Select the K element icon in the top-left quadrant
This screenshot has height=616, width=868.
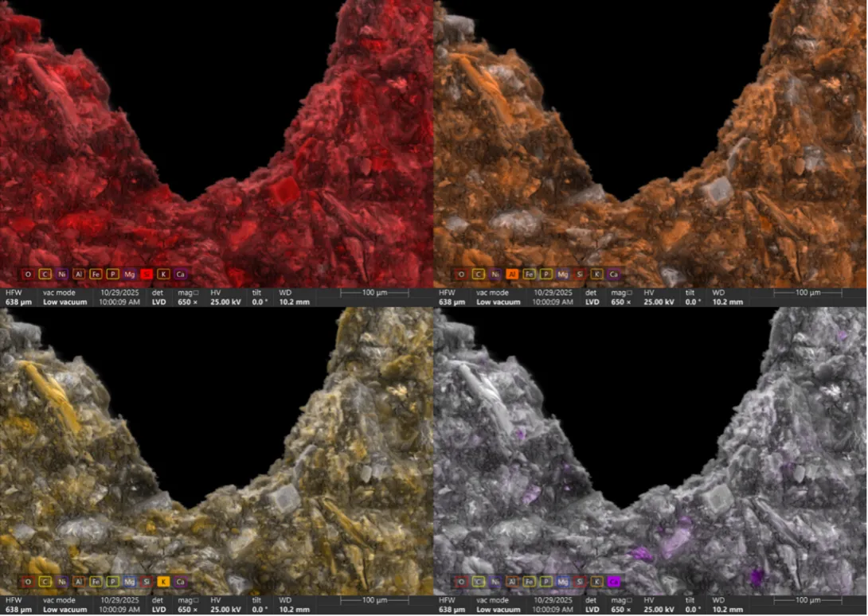click(x=163, y=274)
